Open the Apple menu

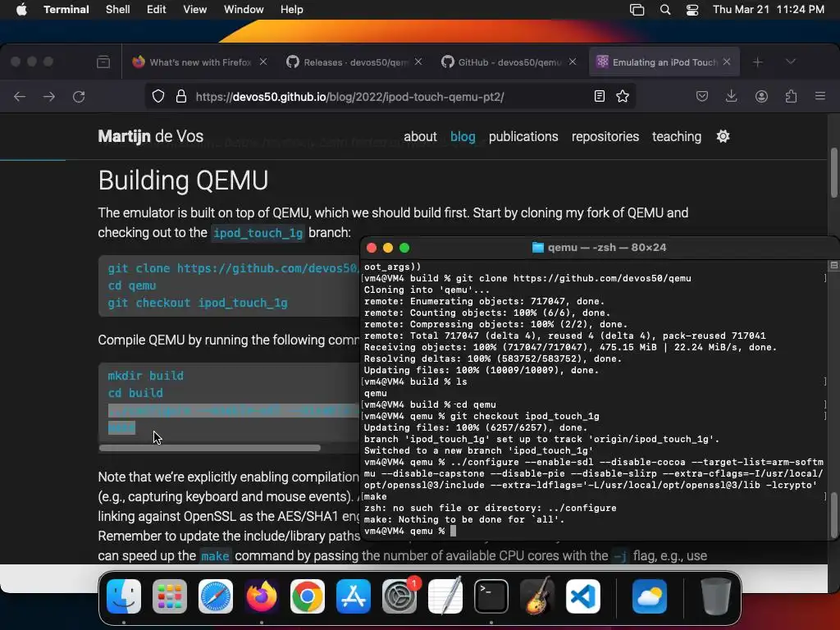tap(21, 10)
